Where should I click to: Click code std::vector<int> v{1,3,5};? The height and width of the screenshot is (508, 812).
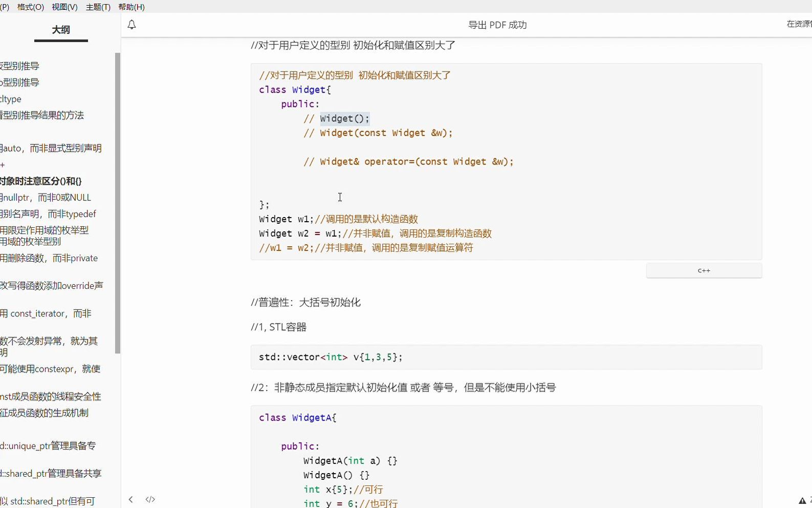pos(331,357)
